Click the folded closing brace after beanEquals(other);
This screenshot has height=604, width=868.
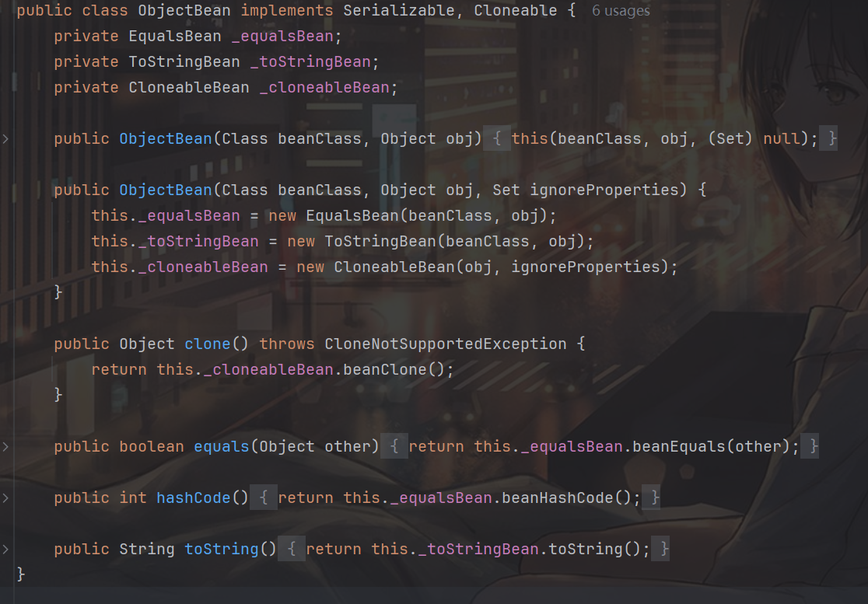click(814, 447)
